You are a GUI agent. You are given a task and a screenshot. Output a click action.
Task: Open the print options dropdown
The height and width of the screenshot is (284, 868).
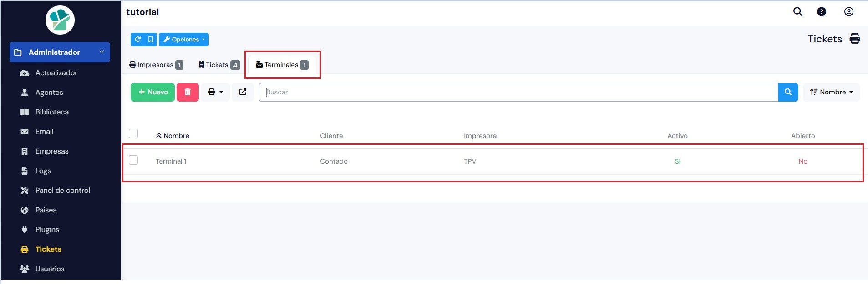coord(215,92)
